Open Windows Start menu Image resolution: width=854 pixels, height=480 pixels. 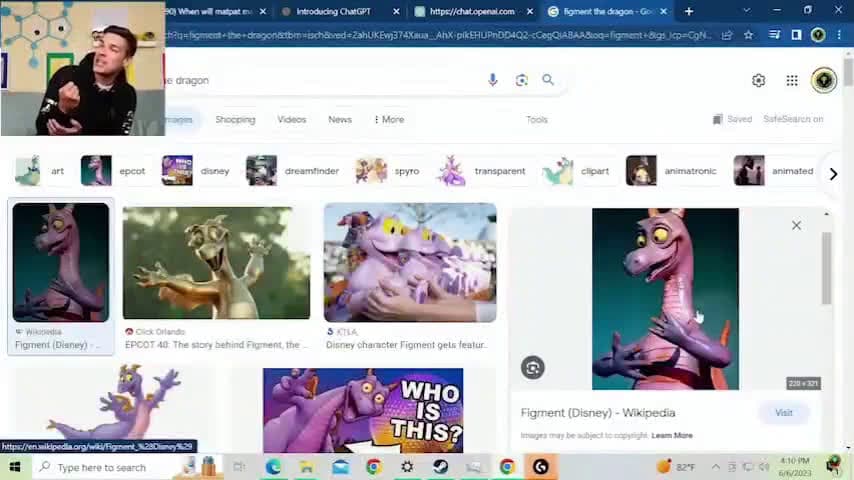[x=15, y=467]
